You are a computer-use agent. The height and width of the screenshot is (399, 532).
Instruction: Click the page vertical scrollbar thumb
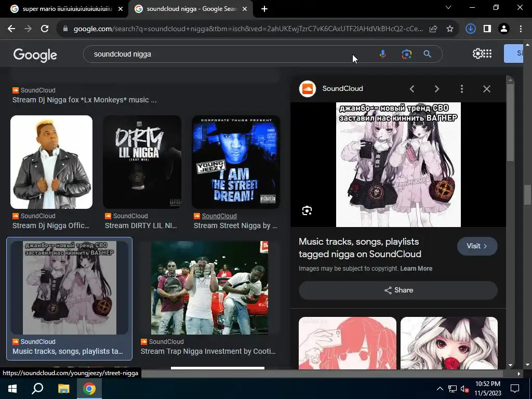tap(527, 194)
